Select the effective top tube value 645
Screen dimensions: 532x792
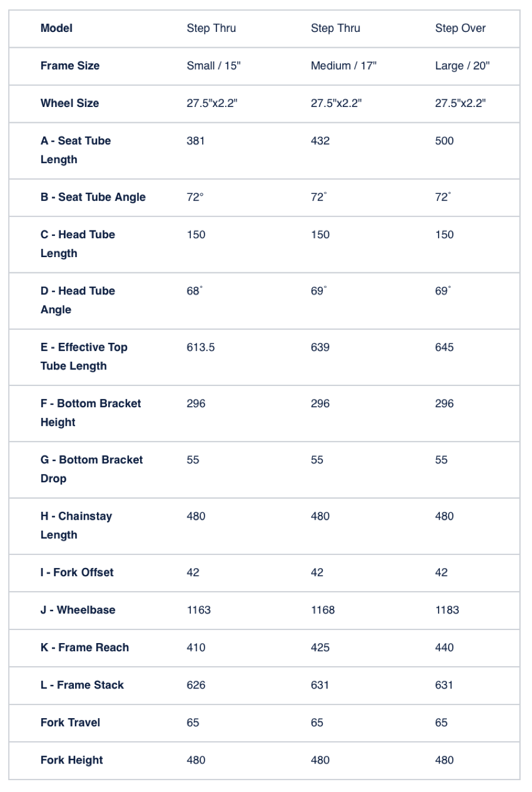click(445, 347)
